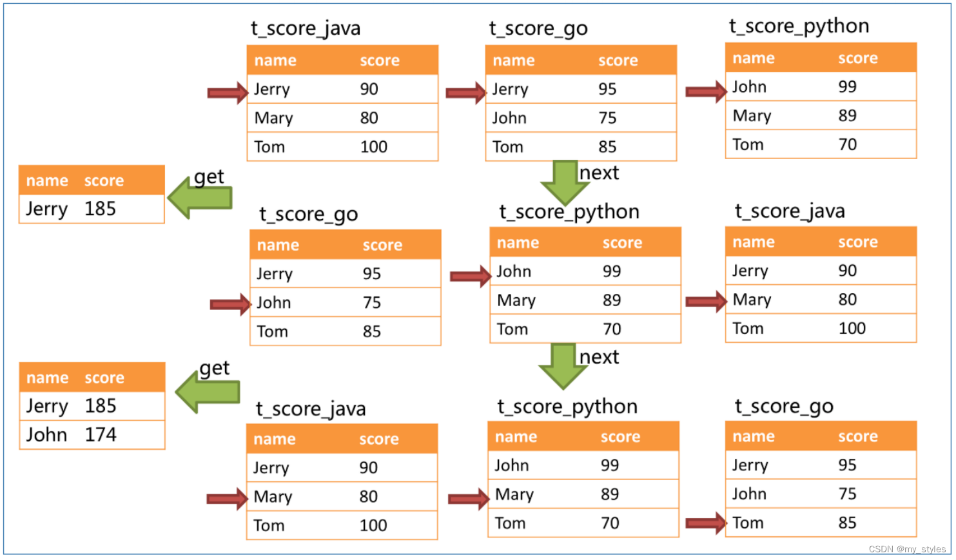Screen dimensions: 956x560
Task: Click the 174 score in the result table
Action: 101,435
